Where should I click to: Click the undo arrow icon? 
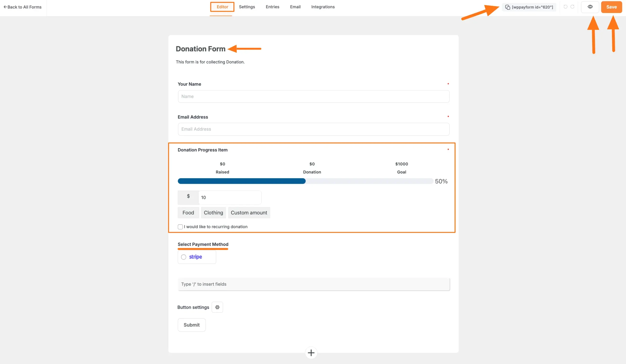coord(565,7)
